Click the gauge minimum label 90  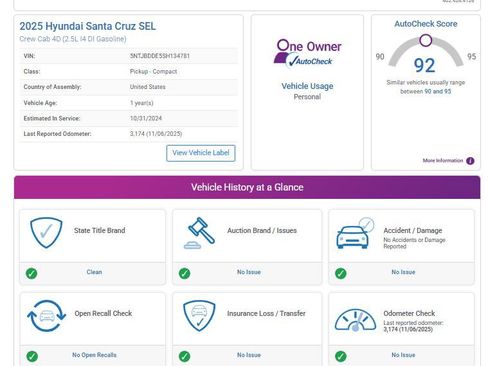coord(380,57)
